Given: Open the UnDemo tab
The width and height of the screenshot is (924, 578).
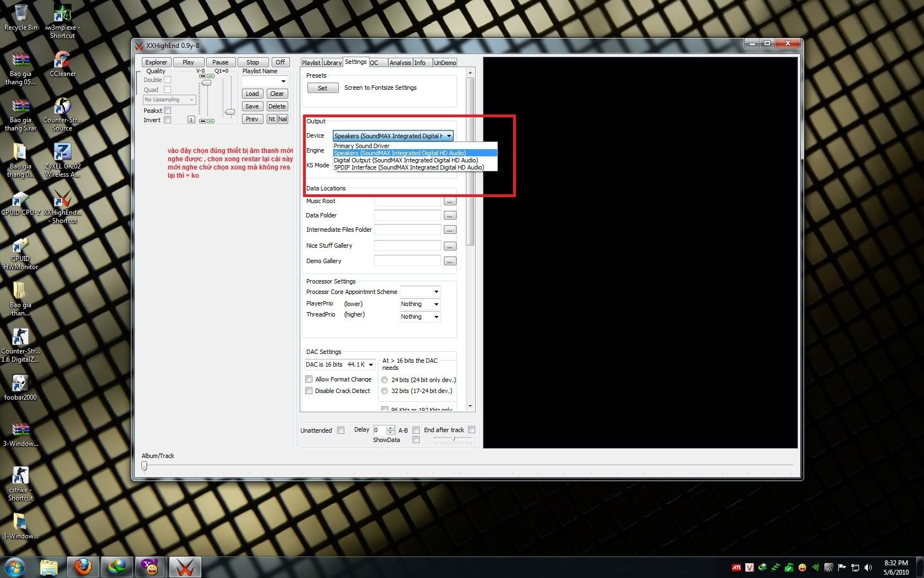Looking at the screenshot, I should [x=445, y=63].
